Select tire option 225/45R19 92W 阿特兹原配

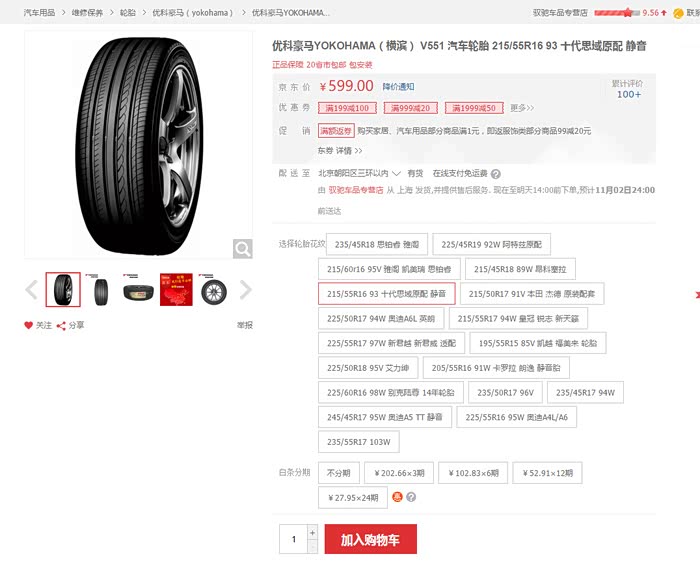491,244
